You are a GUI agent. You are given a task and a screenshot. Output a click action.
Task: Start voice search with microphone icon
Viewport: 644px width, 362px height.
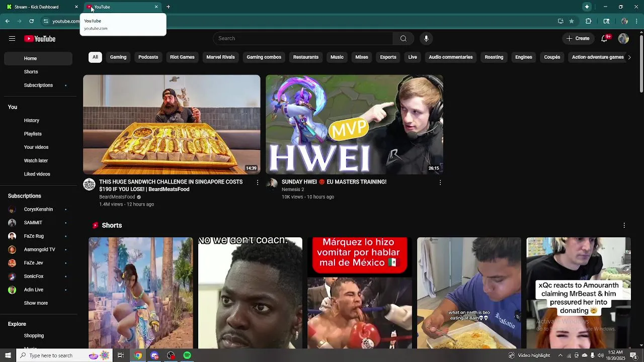click(426, 39)
